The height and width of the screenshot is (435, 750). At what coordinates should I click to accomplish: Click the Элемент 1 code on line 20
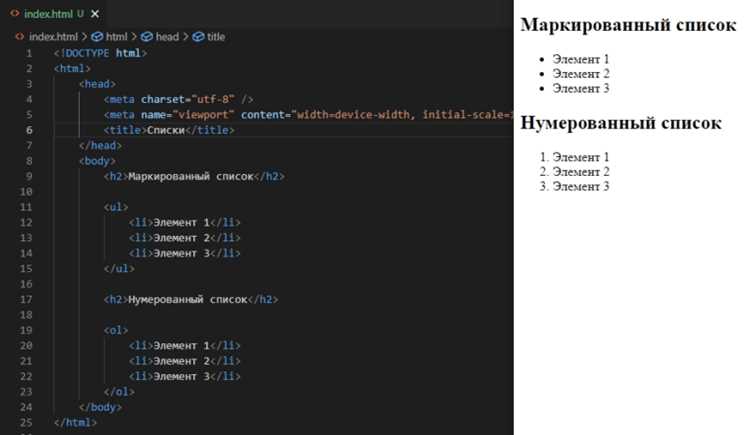point(185,346)
